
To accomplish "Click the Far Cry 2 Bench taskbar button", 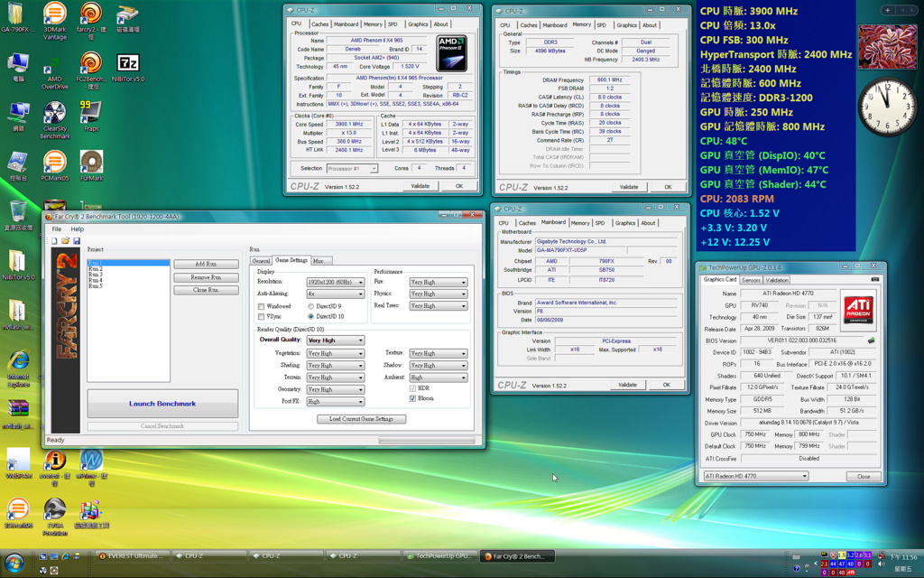I will tap(519, 555).
